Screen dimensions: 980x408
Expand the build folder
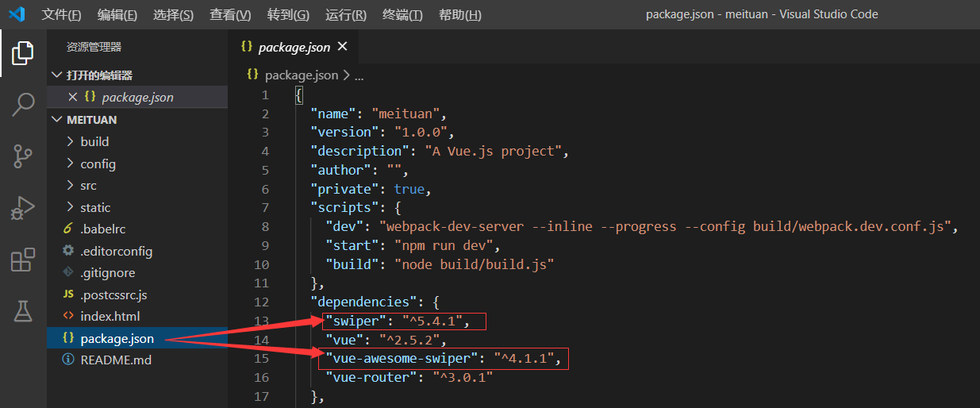pos(137,141)
